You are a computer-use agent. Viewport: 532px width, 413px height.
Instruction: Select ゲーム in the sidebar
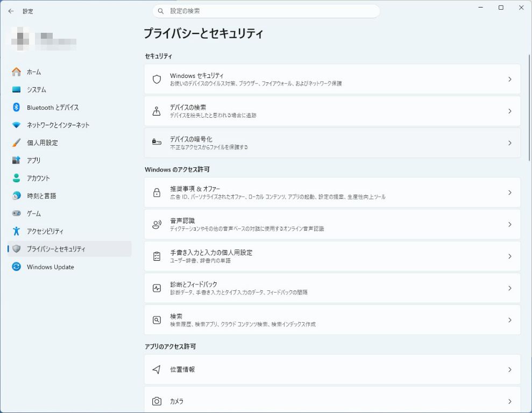(x=69, y=213)
